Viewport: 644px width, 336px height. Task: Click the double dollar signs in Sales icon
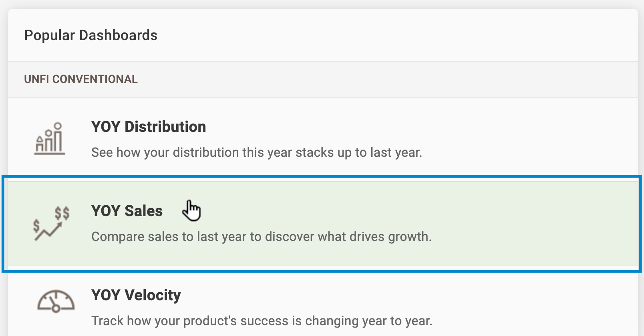click(x=62, y=213)
